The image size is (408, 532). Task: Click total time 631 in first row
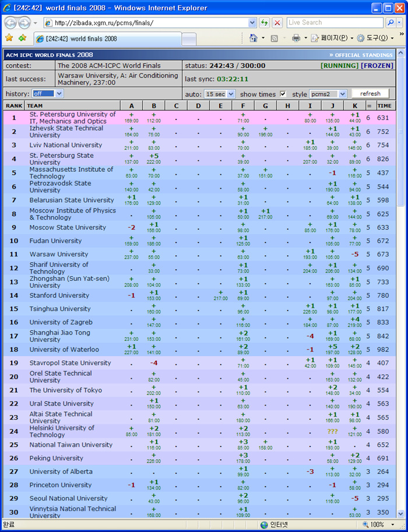click(x=383, y=118)
